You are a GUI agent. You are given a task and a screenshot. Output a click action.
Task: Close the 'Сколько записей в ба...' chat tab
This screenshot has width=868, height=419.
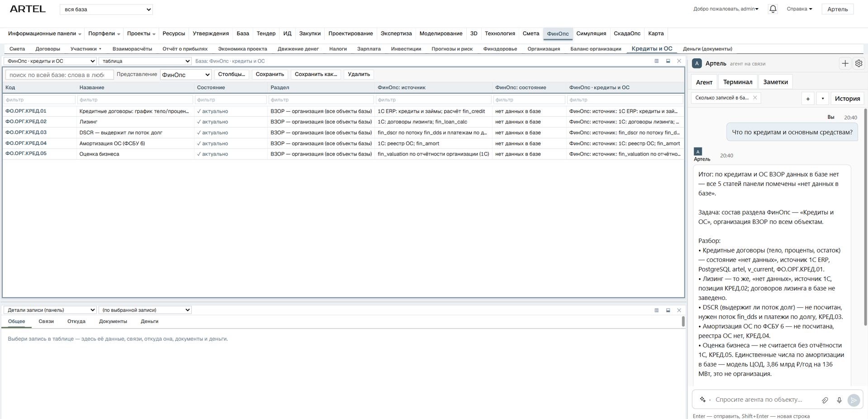pyautogui.click(x=755, y=98)
